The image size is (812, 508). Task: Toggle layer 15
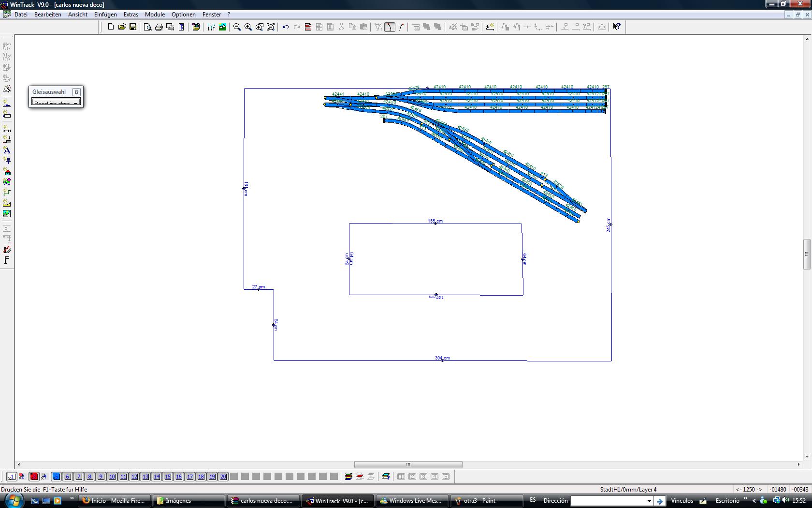tap(167, 477)
